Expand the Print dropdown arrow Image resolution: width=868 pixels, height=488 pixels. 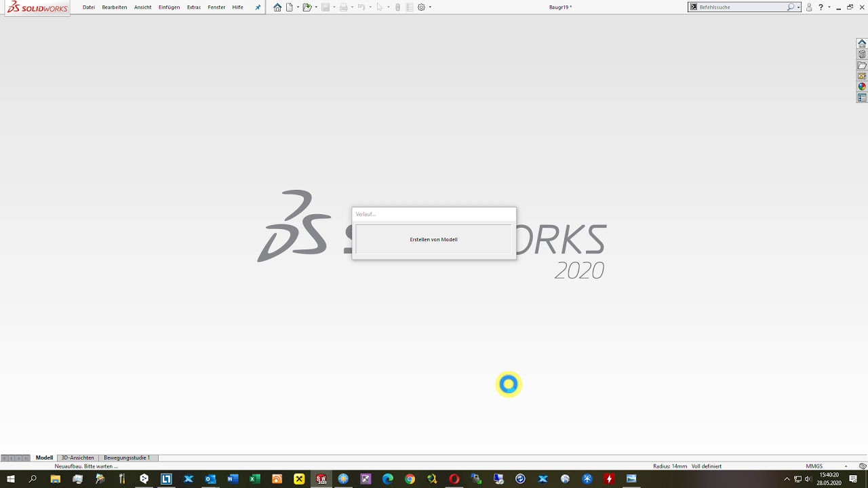pos(353,7)
